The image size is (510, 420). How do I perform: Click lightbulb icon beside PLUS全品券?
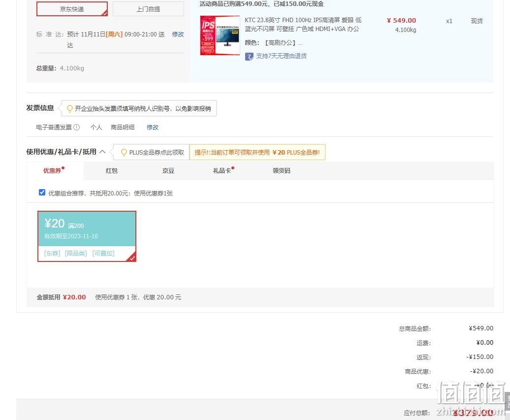[x=124, y=152]
